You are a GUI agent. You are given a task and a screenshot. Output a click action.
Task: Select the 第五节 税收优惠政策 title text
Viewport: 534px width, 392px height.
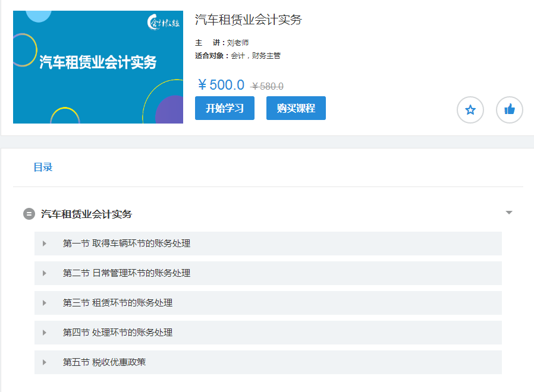(104, 362)
